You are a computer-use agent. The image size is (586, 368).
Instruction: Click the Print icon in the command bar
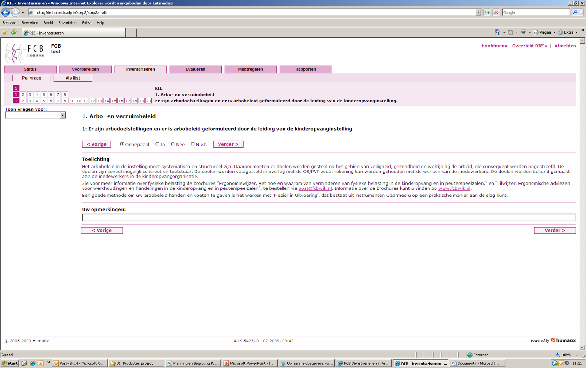[523, 33]
